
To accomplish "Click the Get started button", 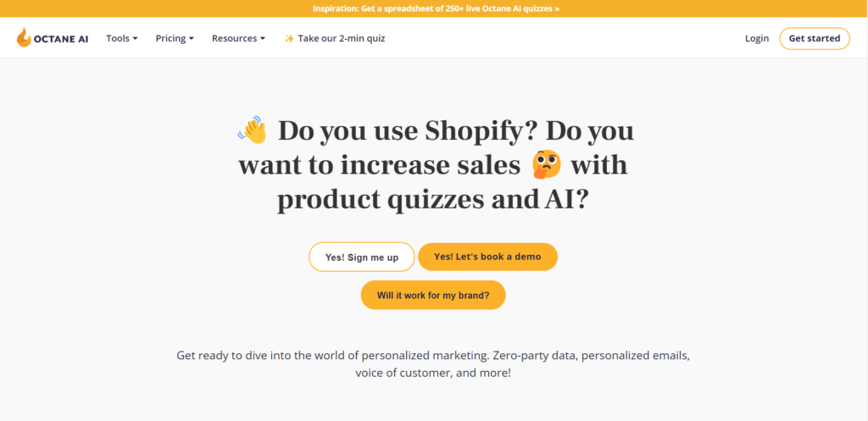I will click(x=815, y=38).
